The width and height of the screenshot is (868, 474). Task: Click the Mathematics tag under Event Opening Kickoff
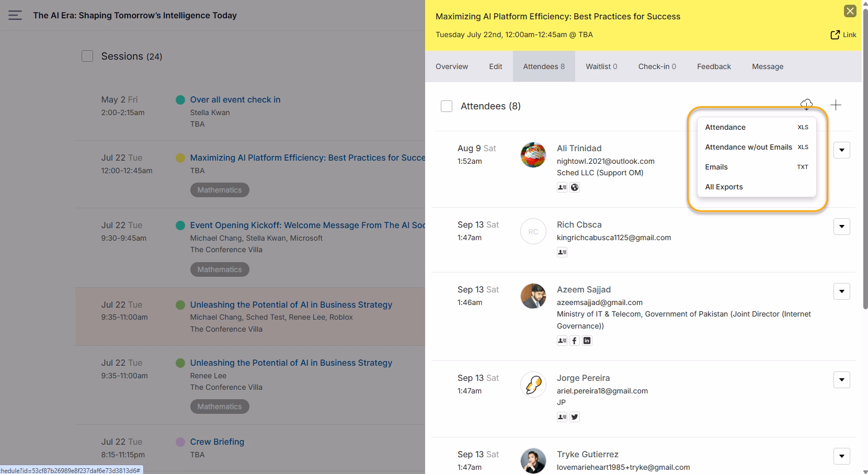(x=220, y=269)
